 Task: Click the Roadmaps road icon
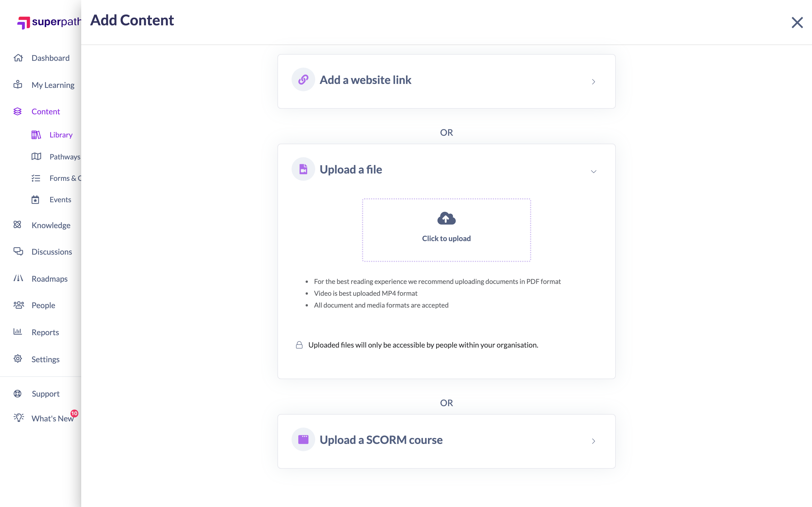pyautogui.click(x=18, y=278)
